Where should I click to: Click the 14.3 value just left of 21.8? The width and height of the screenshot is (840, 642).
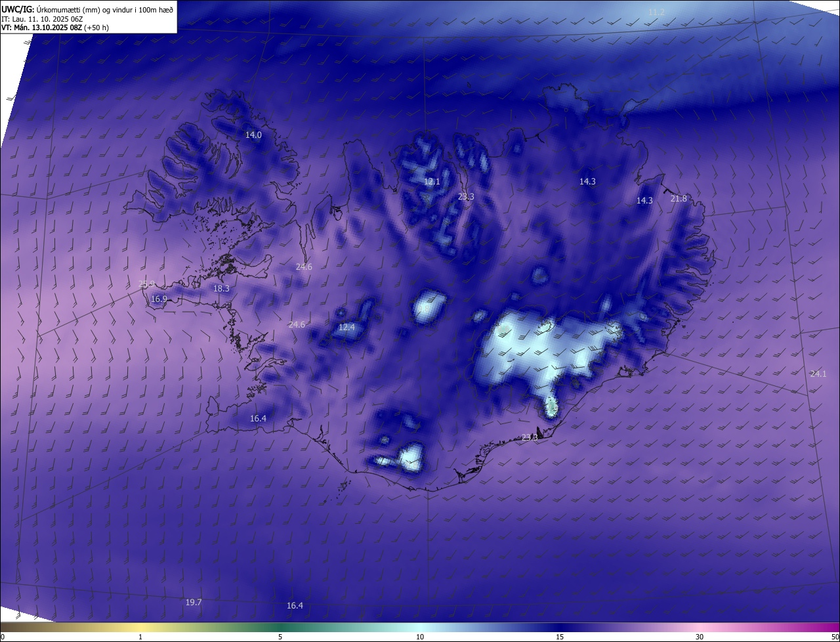644,200
